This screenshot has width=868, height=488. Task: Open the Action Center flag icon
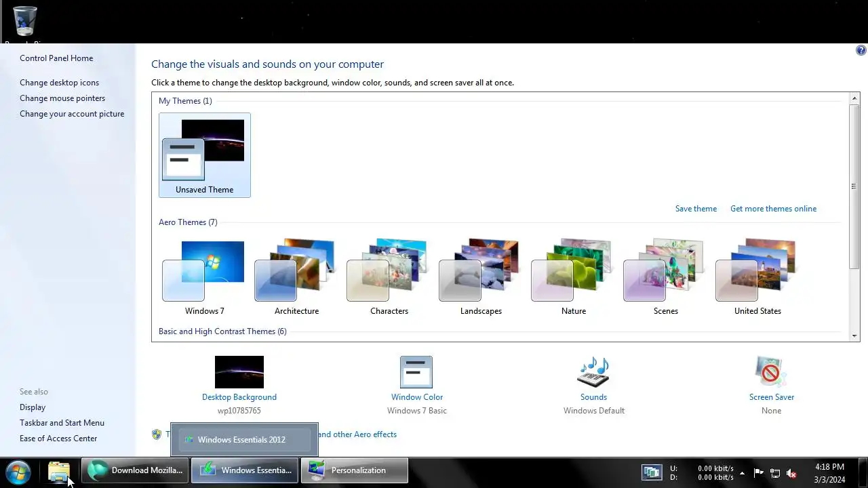tap(759, 473)
